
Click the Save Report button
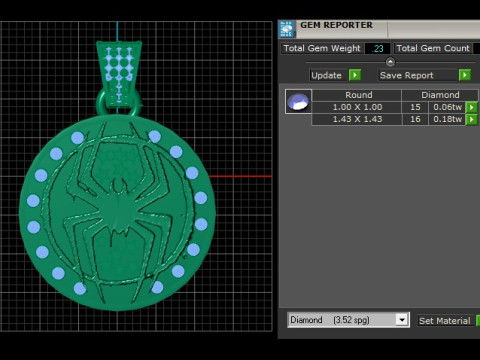pos(418,75)
